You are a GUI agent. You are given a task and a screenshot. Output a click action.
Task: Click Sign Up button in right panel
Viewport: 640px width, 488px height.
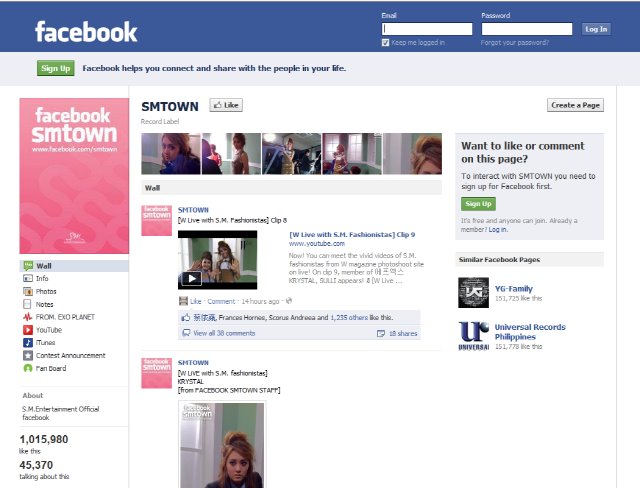pos(478,204)
